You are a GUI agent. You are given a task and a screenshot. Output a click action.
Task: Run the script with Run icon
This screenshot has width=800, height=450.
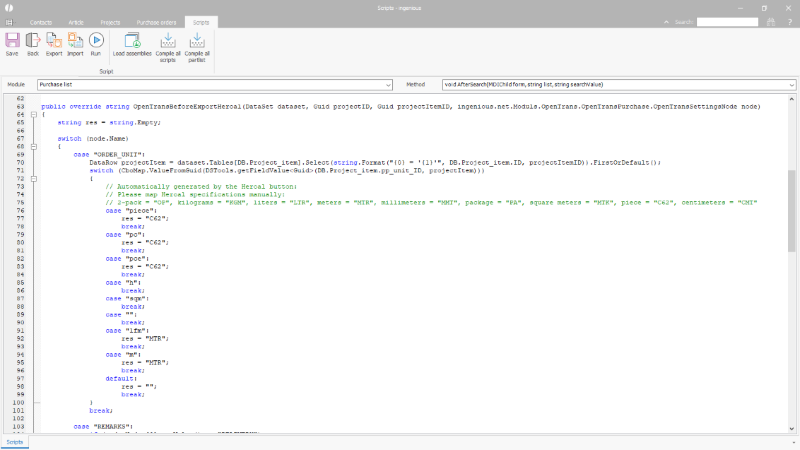pos(96,41)
